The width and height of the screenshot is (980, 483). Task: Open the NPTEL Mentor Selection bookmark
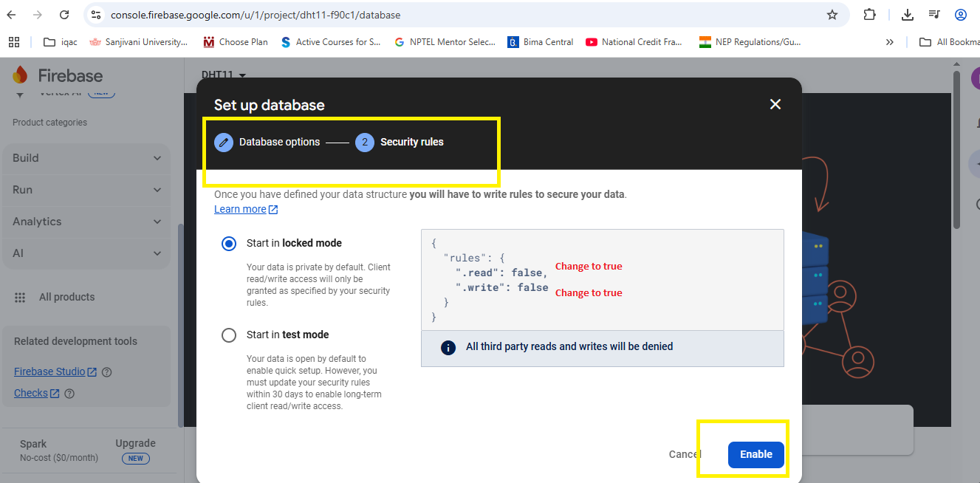[445, 42]
